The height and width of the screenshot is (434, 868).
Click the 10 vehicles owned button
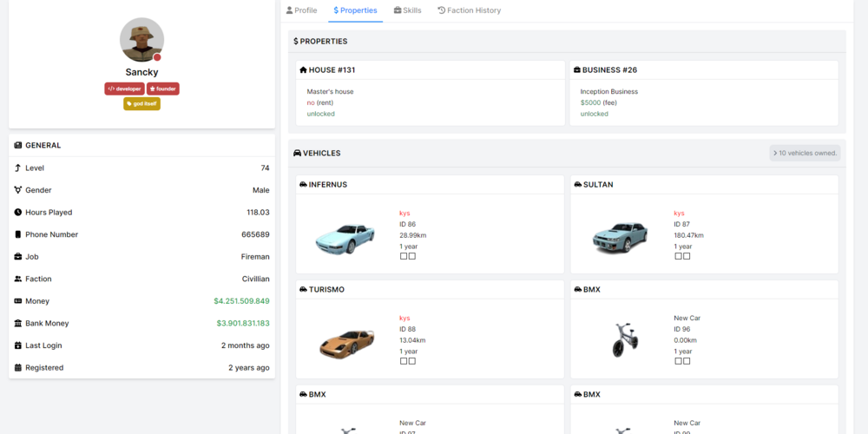coord(805,153)
